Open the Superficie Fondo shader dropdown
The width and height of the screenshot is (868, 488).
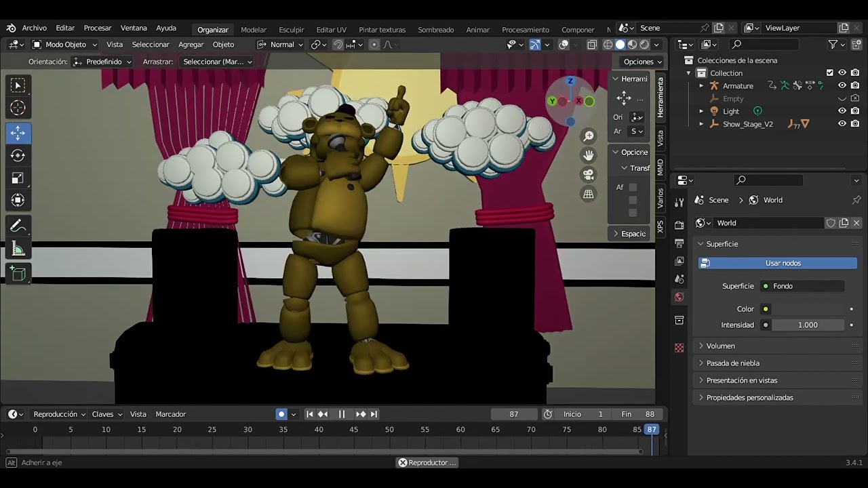[803, 286]
